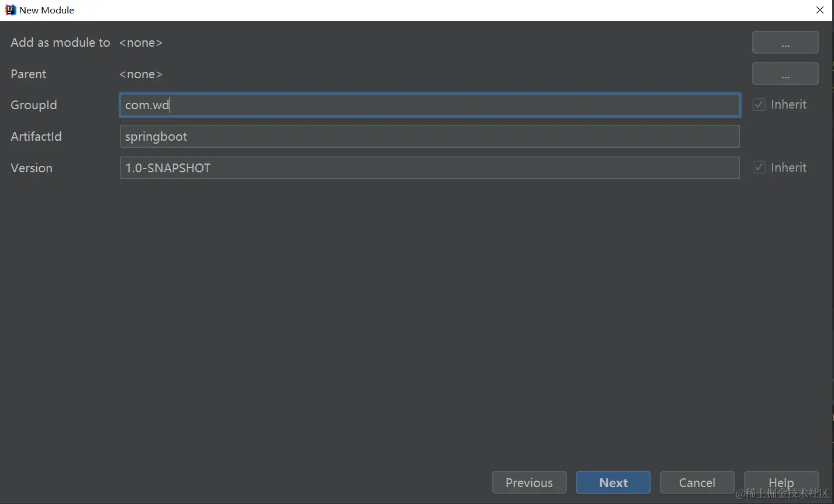
Task: Click the 'Add as module to' label
Action: click(60, 43)
